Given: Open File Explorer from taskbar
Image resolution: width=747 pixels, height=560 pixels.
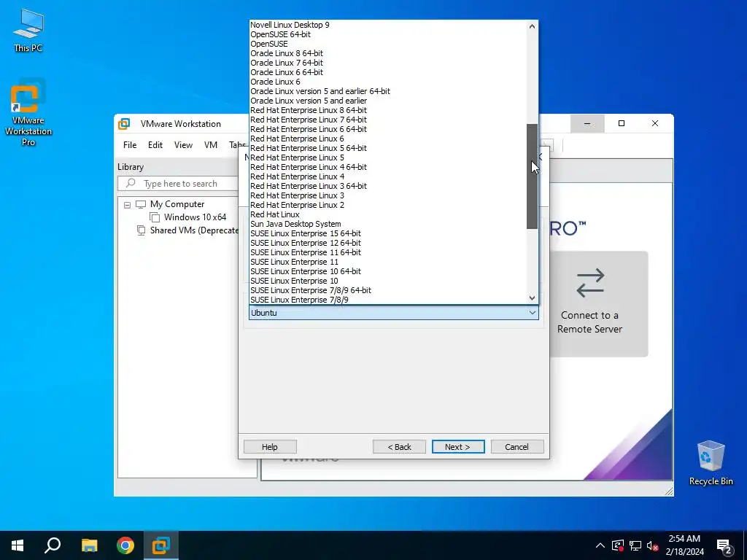Looking at the screenshot, I should (89, 545).
